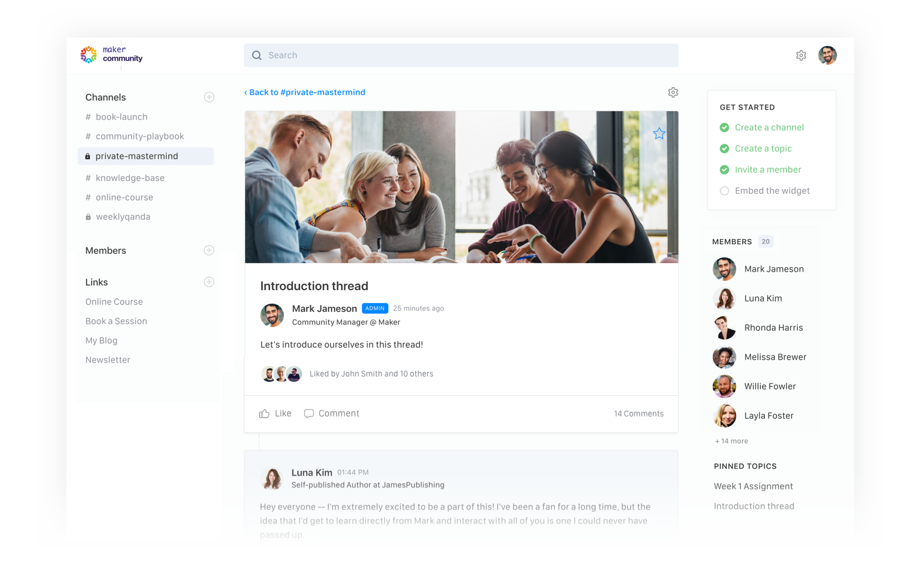Select member name Willie Fowler

click(x=770, y=387)
